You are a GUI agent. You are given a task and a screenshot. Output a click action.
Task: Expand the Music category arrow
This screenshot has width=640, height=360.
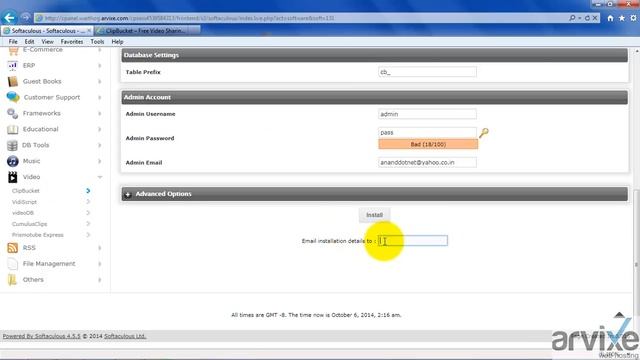[x=100, y=161]
